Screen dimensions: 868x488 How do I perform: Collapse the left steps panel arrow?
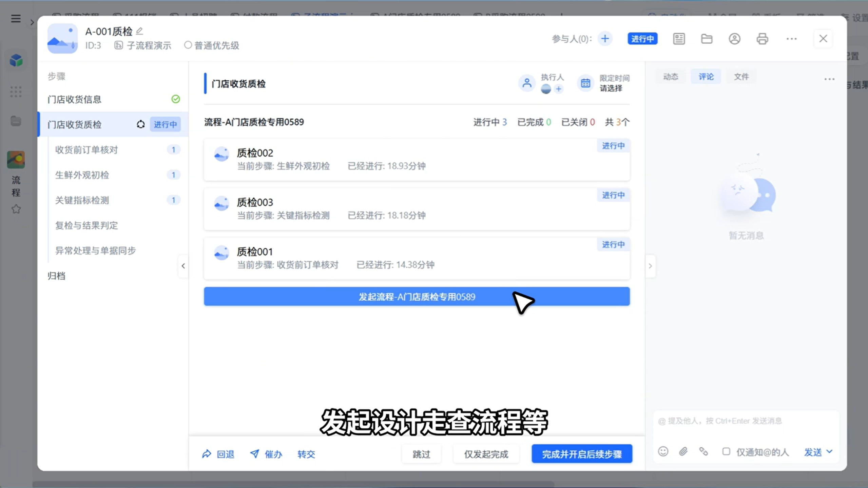pos(183,266)
